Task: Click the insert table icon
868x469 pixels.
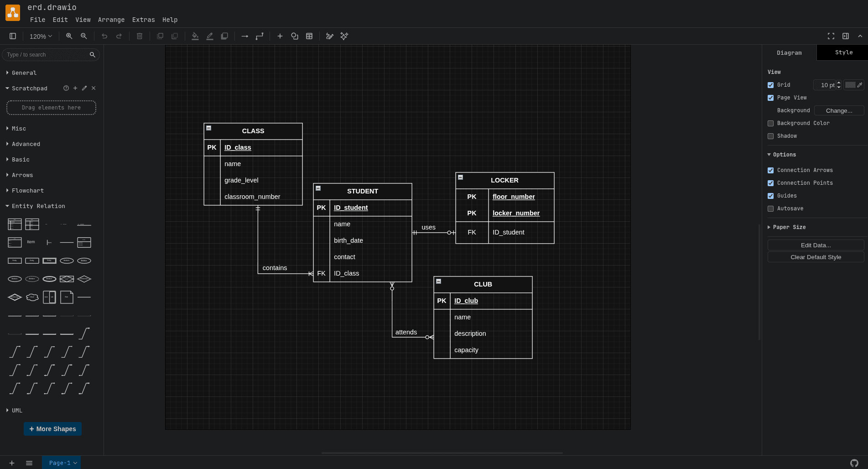Action: coord(309,36)
